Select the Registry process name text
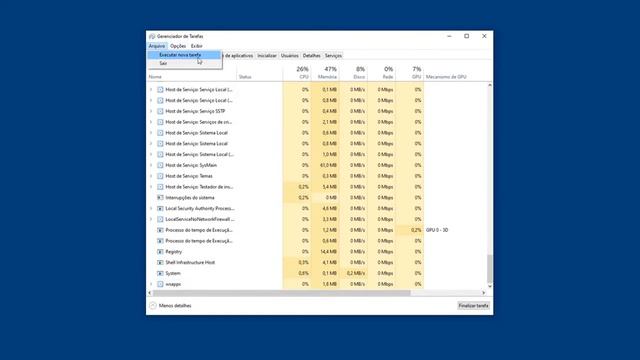This screenshot has height=360, width=640. [174, 252]
